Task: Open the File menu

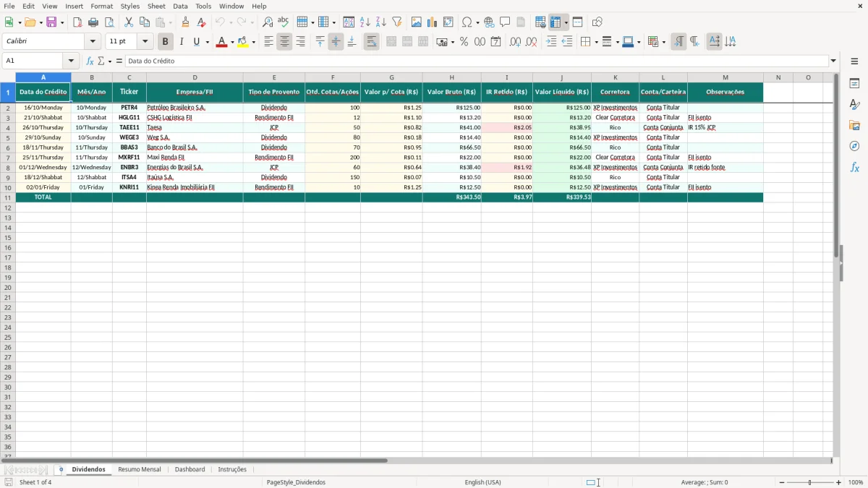Action: [9, 6]
